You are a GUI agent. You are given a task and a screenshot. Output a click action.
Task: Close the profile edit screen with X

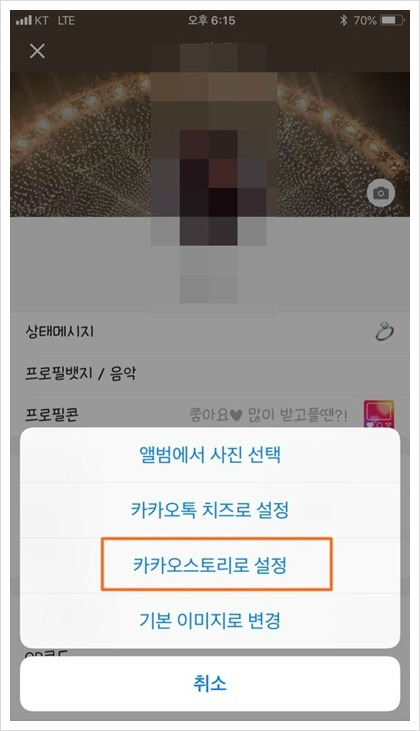click(x=37, y=51)
